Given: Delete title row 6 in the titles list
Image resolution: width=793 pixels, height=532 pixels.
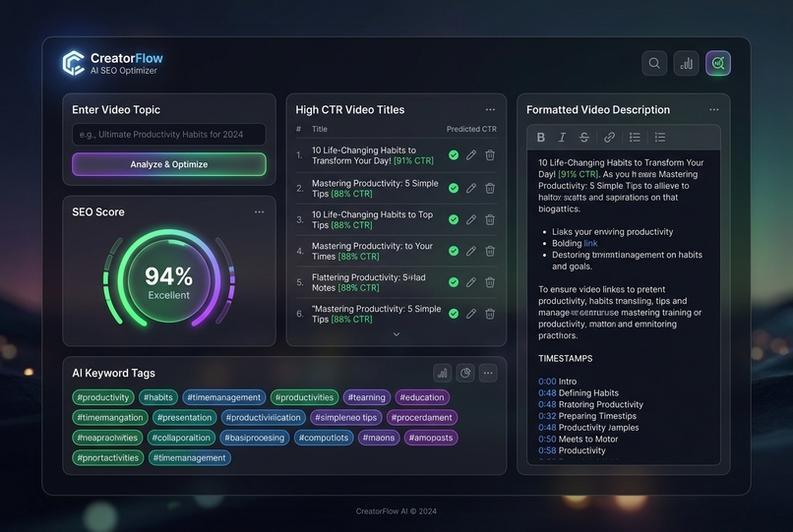Looking at the screenshot, I should 490,314.
